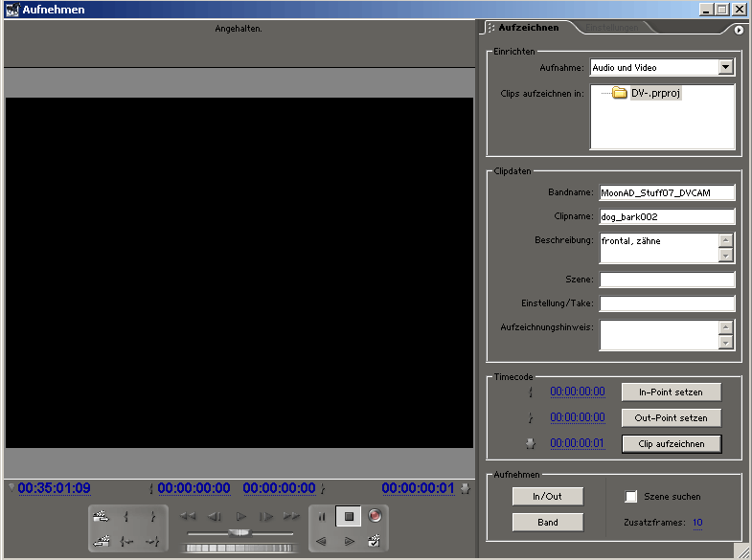The width and height of the screenshot is (752, 560).
Task: Step back one frame
Action: (x=214, y=516)
